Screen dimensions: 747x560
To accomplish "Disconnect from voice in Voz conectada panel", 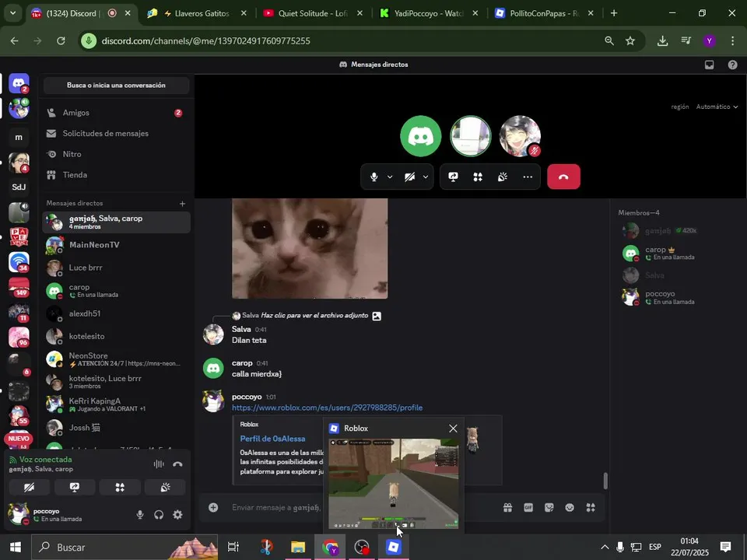I will click(177, 464).
